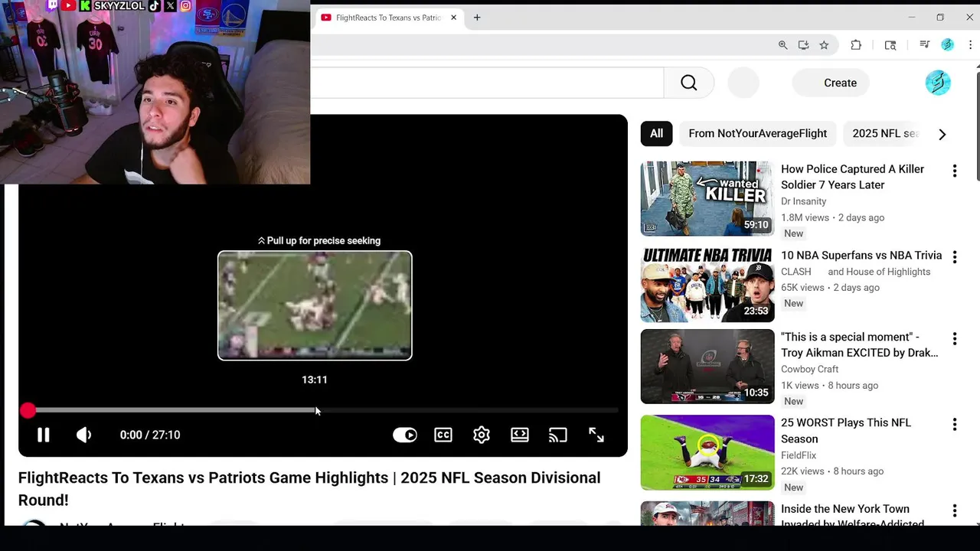The width and height of the screenshot is (980, 551).
Task: Click the Instagram icon in stream overlay
Action: click(x=185, y=5)
